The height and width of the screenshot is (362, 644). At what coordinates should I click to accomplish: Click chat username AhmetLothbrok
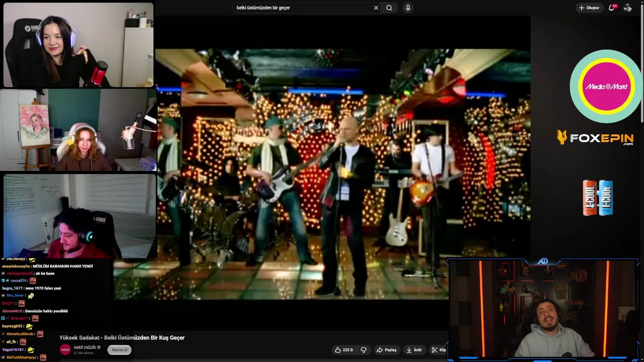pyautogui.click(x=20, y=334)
